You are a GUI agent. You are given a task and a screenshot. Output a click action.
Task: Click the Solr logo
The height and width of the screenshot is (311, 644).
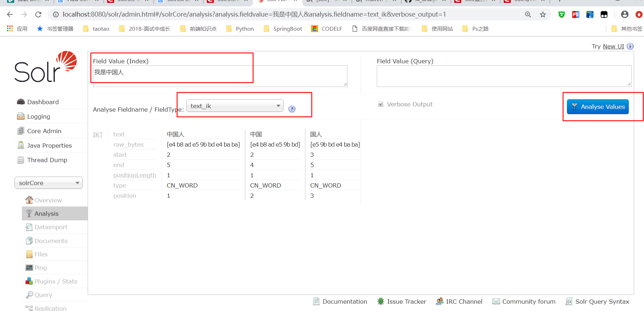click(x=46, y=67)
